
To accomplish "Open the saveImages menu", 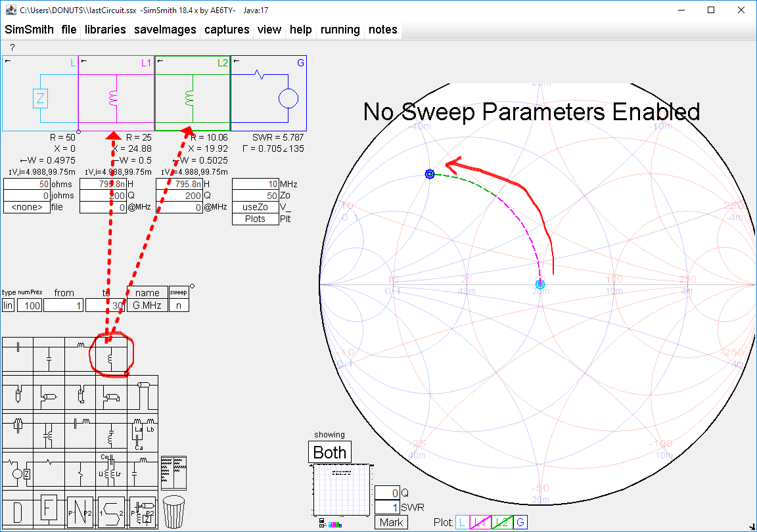I will [x=165, y=30].
